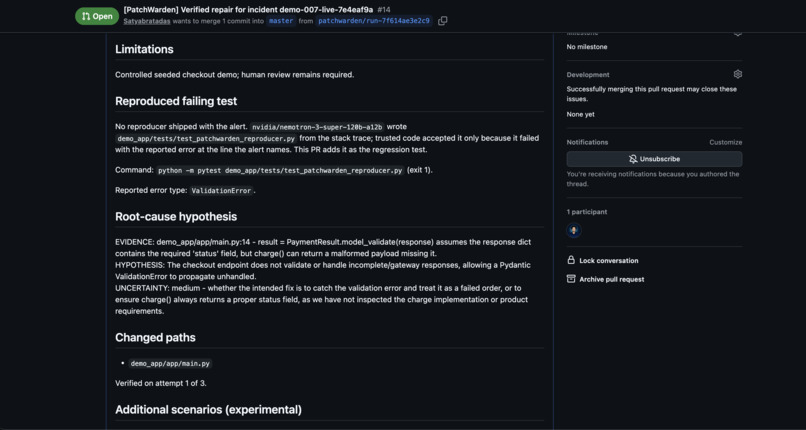Click the Development section label

588,74
